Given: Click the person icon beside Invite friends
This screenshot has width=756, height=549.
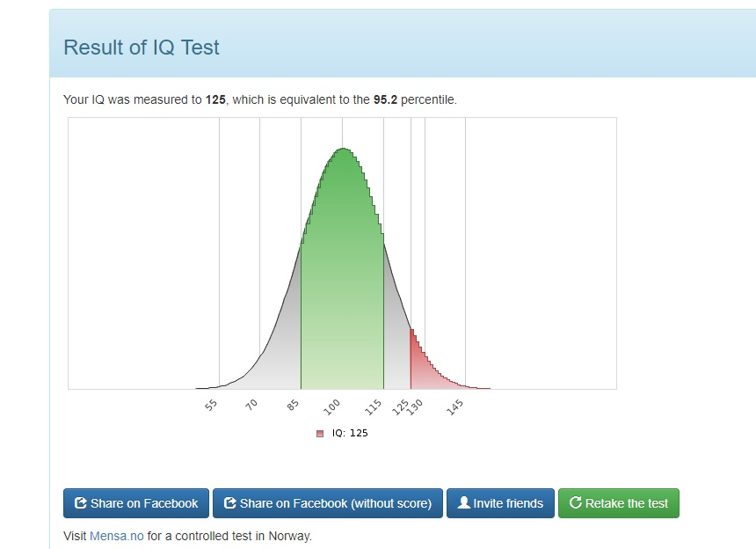Looking at the screenshot, I should pyautogui.click(x=464, y=503).
